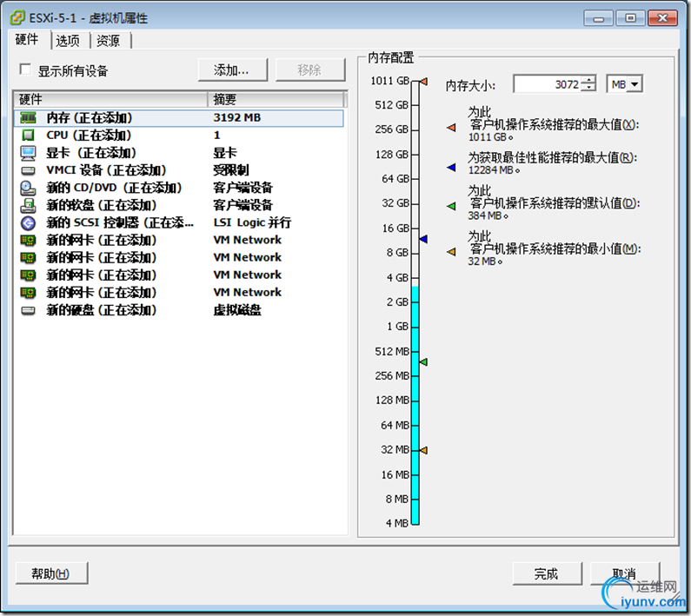Click the hard disk icon next to 新的硬盘
The image size is (691, 616).
[x=28, y=311]
